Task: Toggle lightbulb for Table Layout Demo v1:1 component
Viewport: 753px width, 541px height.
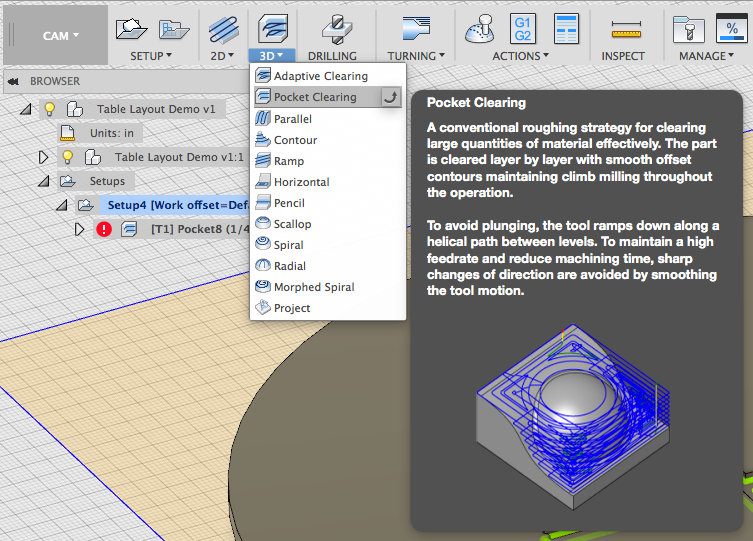Action: tap(68, 157)
